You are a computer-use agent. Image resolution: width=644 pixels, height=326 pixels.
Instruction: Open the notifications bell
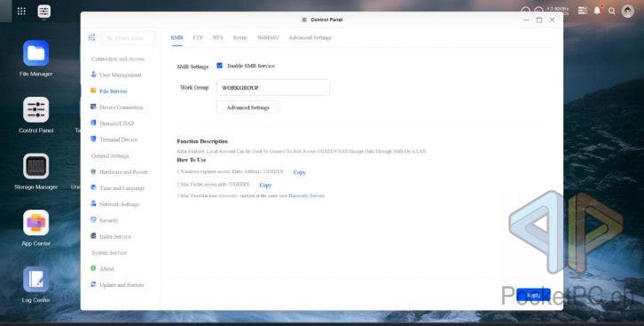point(597,11)
